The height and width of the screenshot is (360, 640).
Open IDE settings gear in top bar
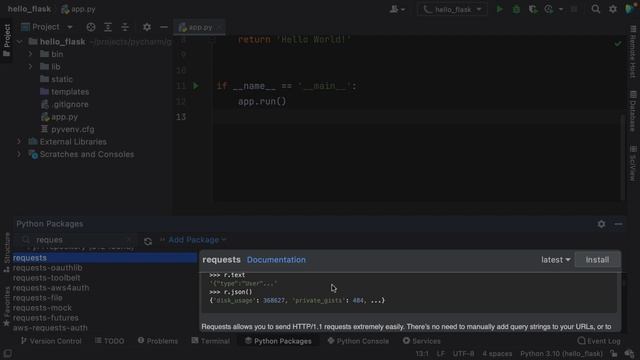tap(613, 9)
